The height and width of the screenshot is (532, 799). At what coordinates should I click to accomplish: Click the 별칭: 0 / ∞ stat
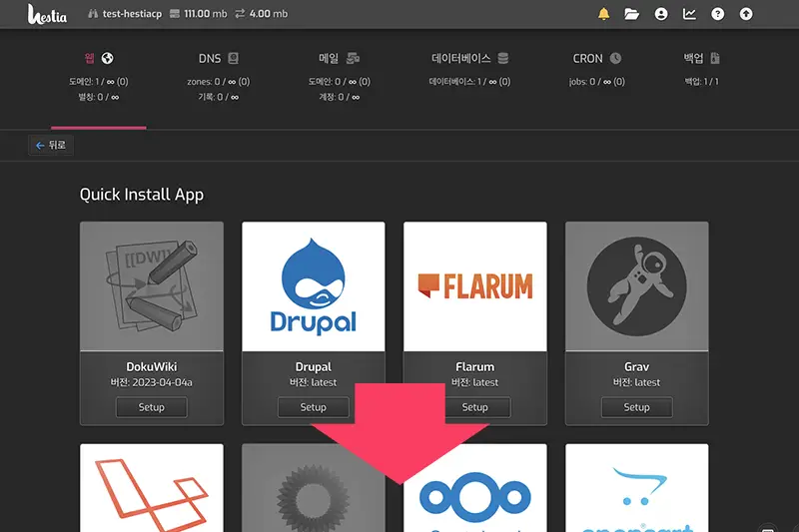[98, 97]
